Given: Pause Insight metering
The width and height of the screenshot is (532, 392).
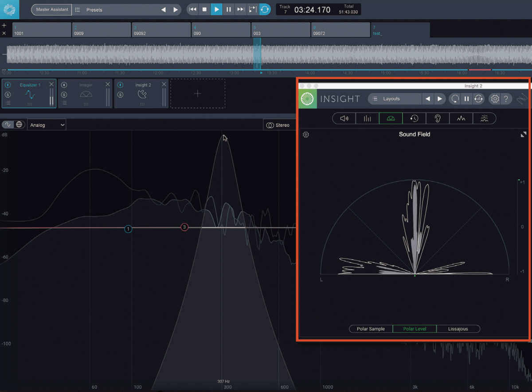Looking at the screenshot, I should coord(466,99).
